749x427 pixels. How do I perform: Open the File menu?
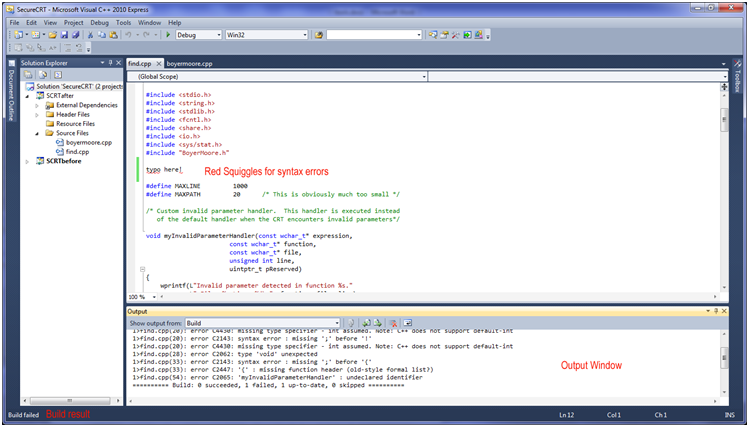click(14, 22)
